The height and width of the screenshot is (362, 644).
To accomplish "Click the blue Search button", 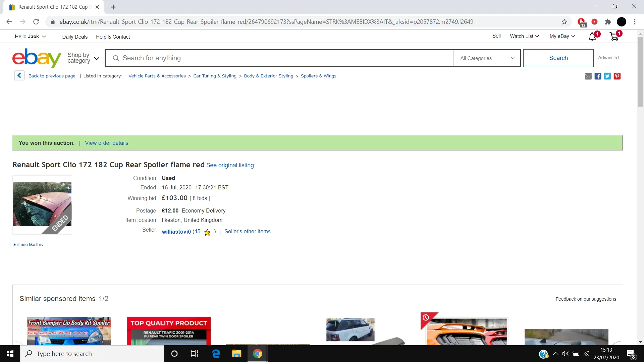I will (x=558, y=58).
